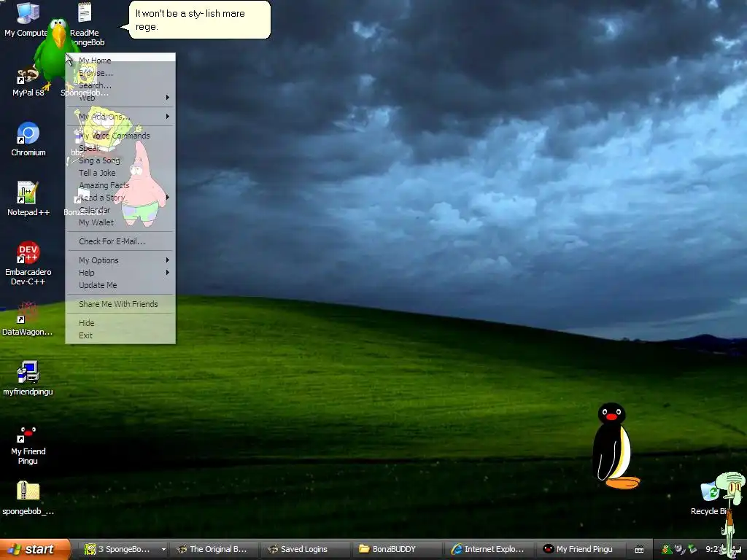Expand the Read a Story submenu
The width and height of the screenshot is (747, 560).
pyautogui.click(x=120, y=198)
